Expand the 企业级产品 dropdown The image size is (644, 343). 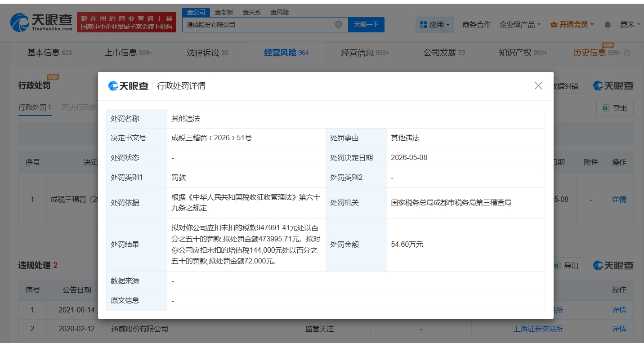pyautogui.click(x=520, y=24)
